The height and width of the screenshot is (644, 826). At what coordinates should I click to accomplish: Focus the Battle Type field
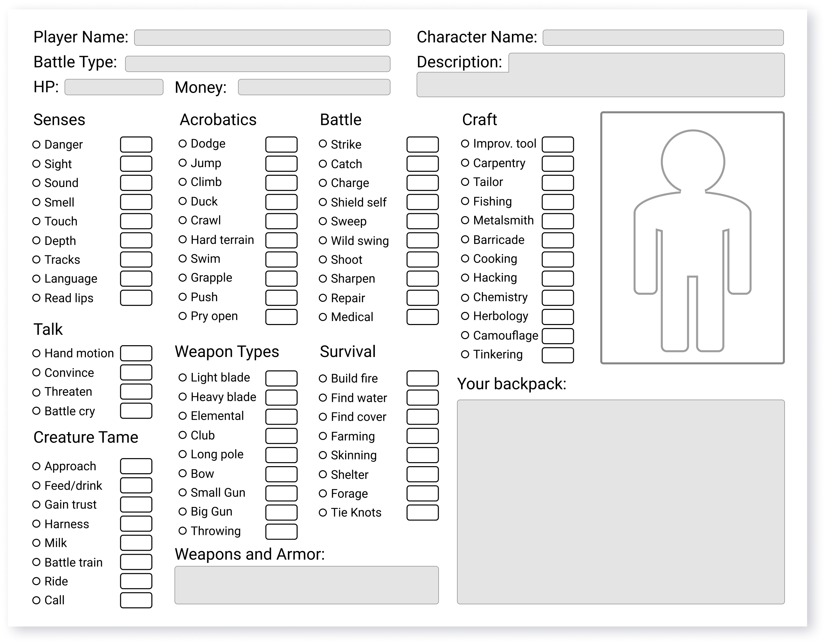tap(257, 64)
